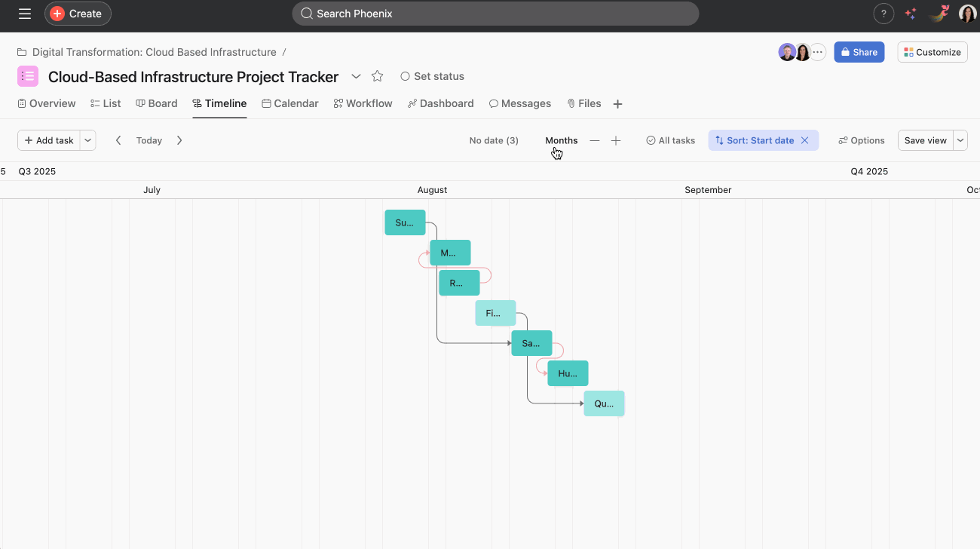Open the Dashboard tab
Image resolution: width=980 pixels, height=549 pixels.
pyautogui.click(x=440, y=103)
